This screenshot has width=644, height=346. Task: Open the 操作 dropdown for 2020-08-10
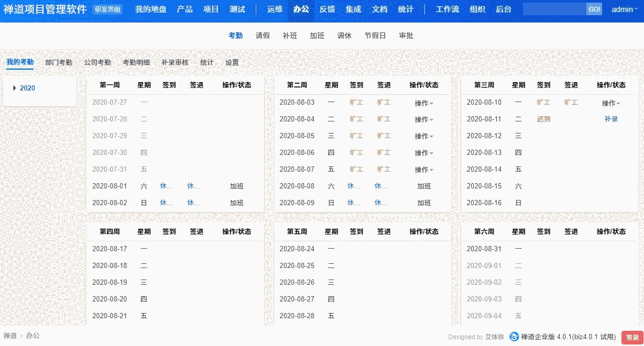pos(610,102)
